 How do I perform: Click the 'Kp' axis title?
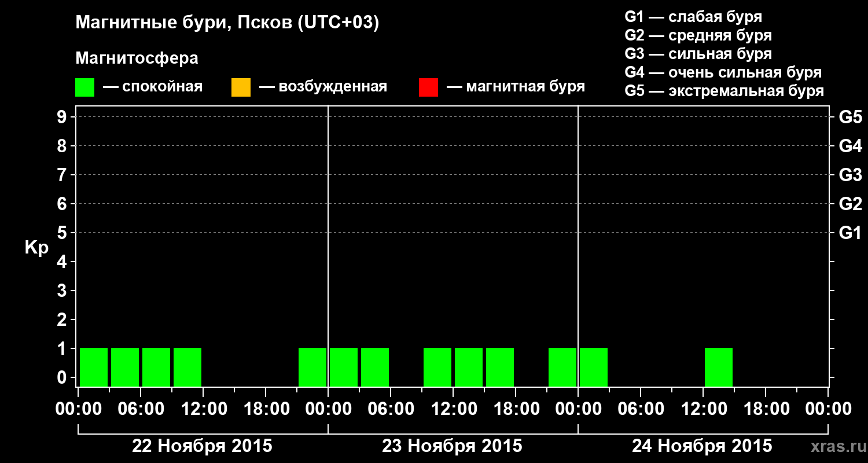click(36, 248)
